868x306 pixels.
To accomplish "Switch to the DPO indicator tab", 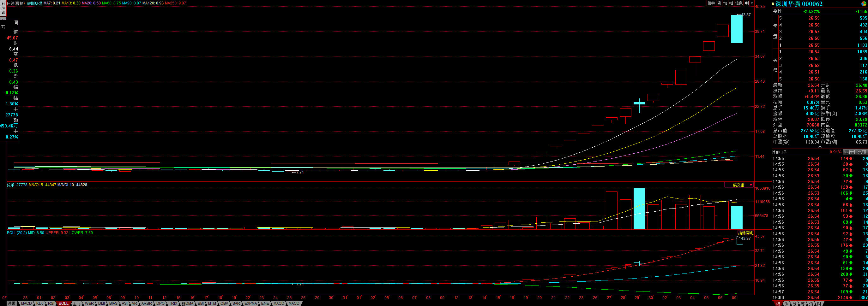I will pos(160,303).
